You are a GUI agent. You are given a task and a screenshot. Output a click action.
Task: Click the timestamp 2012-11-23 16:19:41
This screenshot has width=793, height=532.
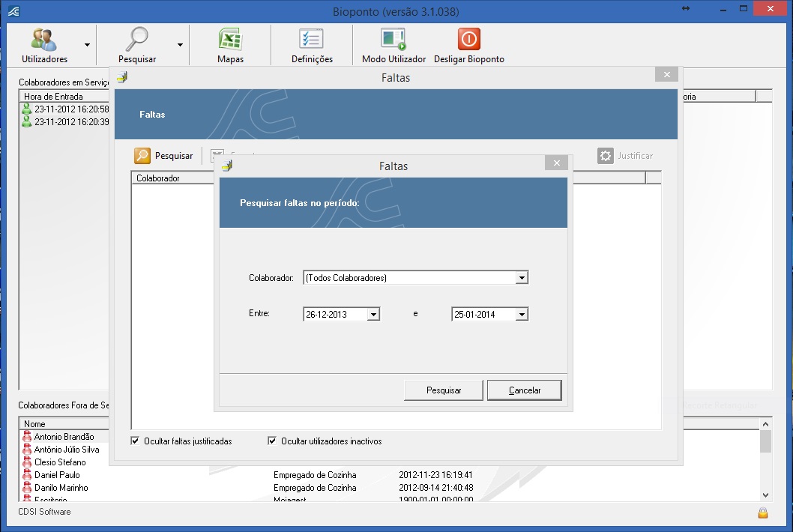[x=435, y=475]
